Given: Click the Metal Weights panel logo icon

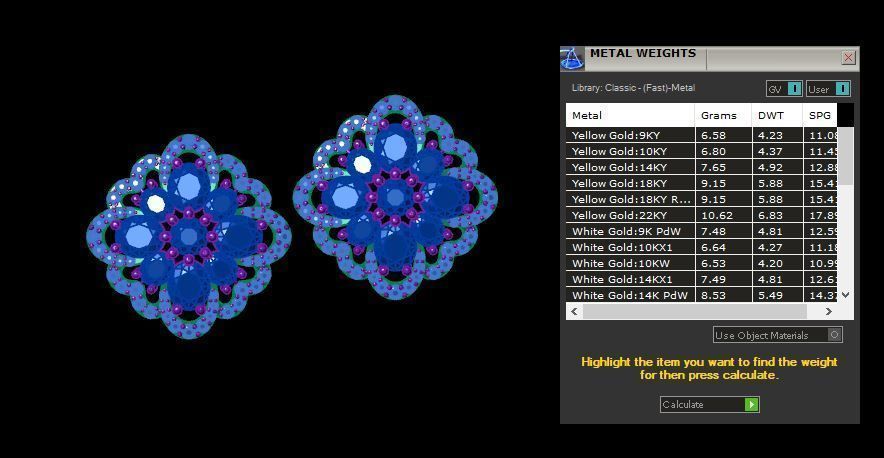Looking at the screenshot, I should (572, 59).
